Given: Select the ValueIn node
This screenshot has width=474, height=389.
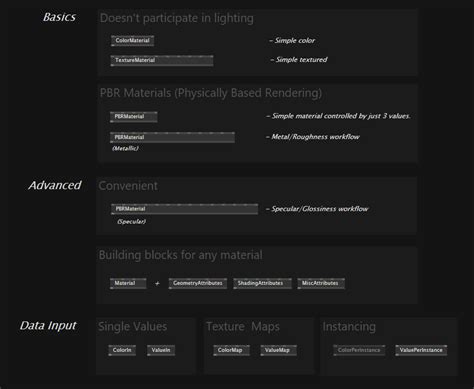Looking at the screenshot, I should 161,350.
